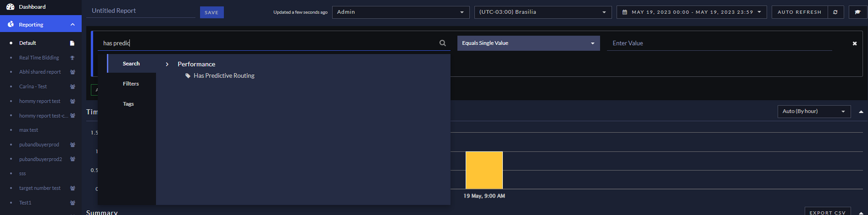Viewport: 868px width, 215px height.
Task: Click the yellow 9:00 AM chart bar
Action: coord(484,170)
